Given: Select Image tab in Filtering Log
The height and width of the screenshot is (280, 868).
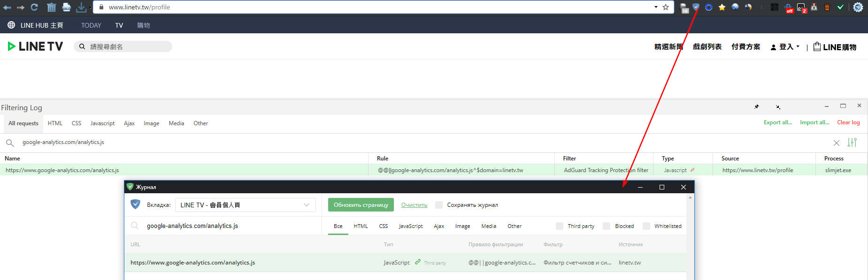Looking at the screenshot, I should click(x=151, y=123).
